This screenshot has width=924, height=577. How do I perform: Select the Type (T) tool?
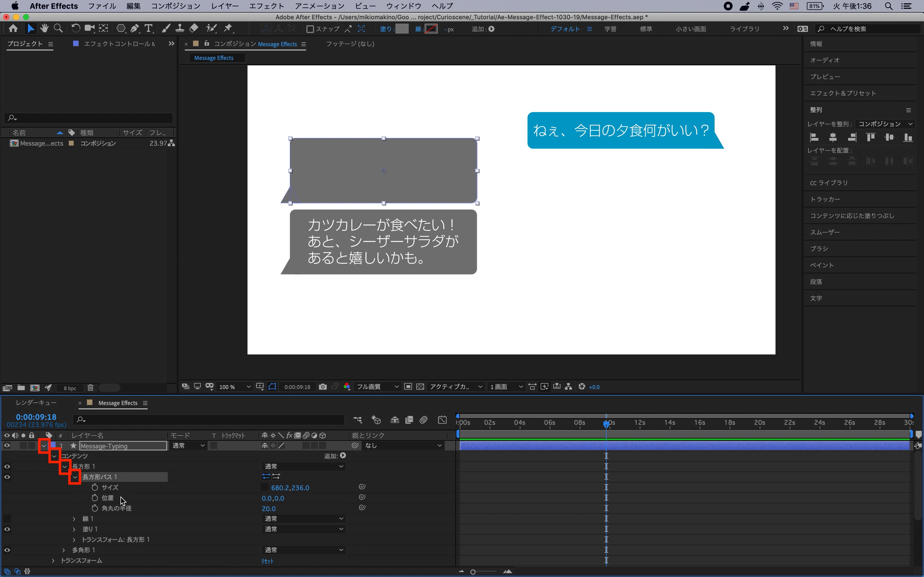pos(148,29)
